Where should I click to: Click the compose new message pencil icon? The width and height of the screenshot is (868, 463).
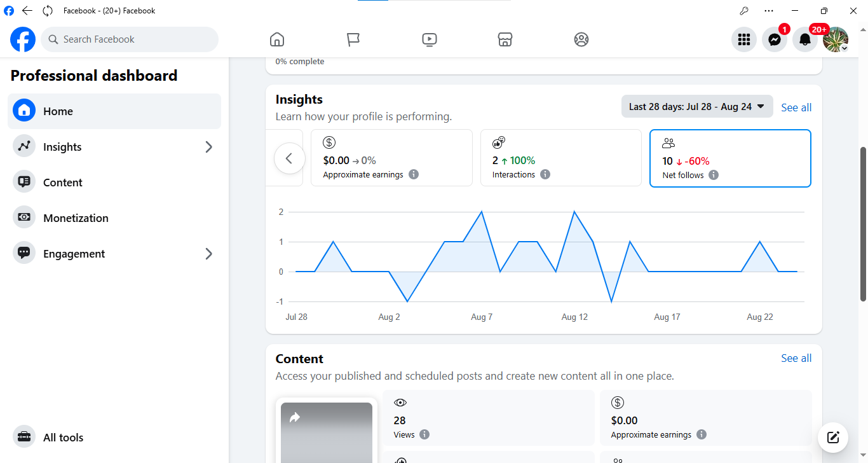pyautogui.click(x=833, y=437)
